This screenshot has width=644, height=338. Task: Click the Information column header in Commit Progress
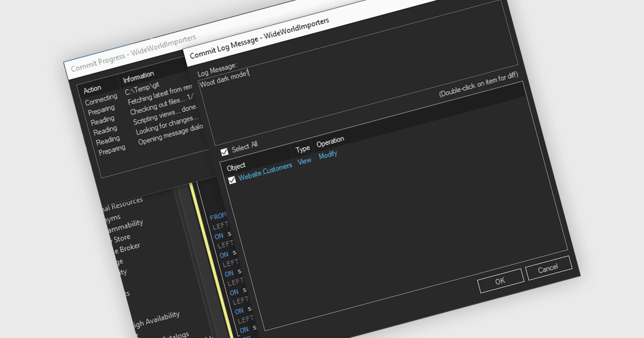tap(138, 77)
